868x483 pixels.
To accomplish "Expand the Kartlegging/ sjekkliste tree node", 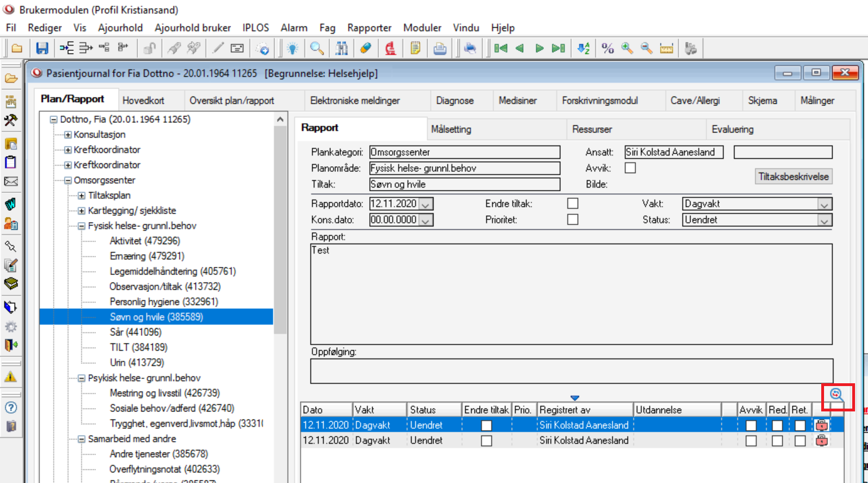I will (x=82, y=211).
